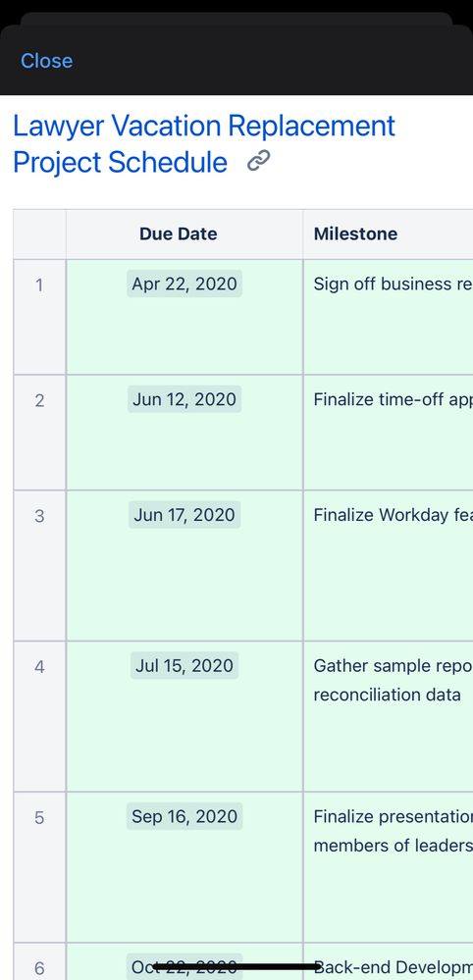Select row number 1 cell
Viewport: 473px width, 980px height.
click(x=39, y=317)
